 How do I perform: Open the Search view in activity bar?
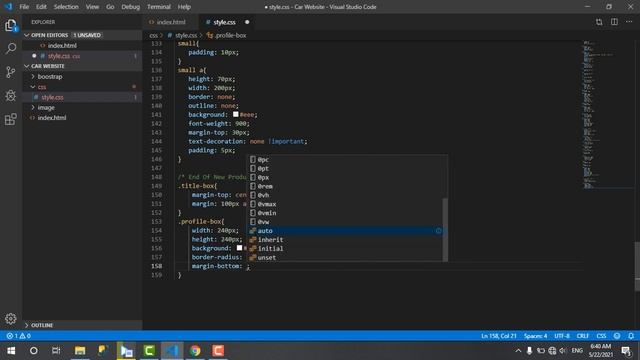[x=11, y=49]
